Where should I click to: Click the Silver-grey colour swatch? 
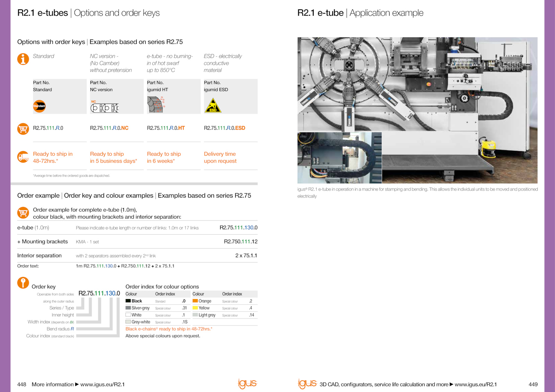point(128,308)
